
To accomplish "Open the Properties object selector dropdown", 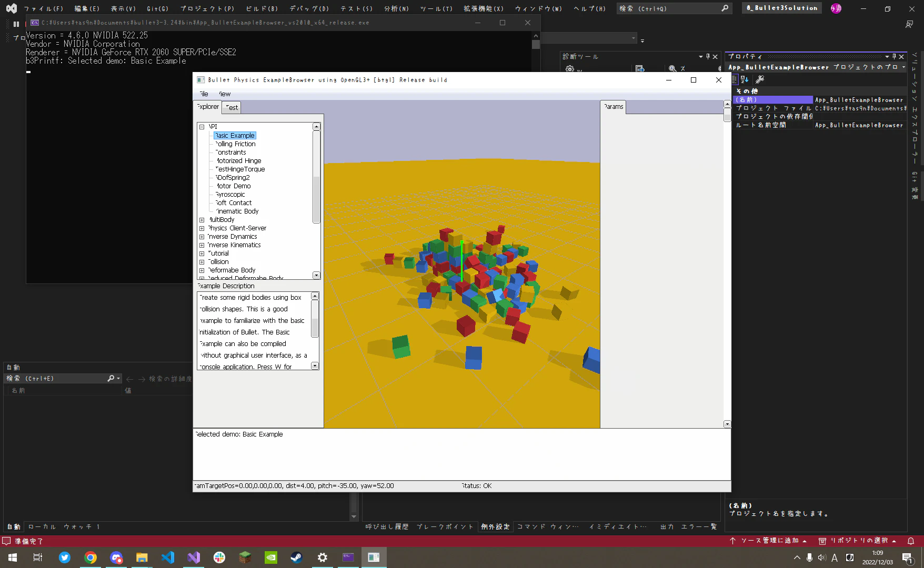I will pyautogui.click(x=903, y=67).
